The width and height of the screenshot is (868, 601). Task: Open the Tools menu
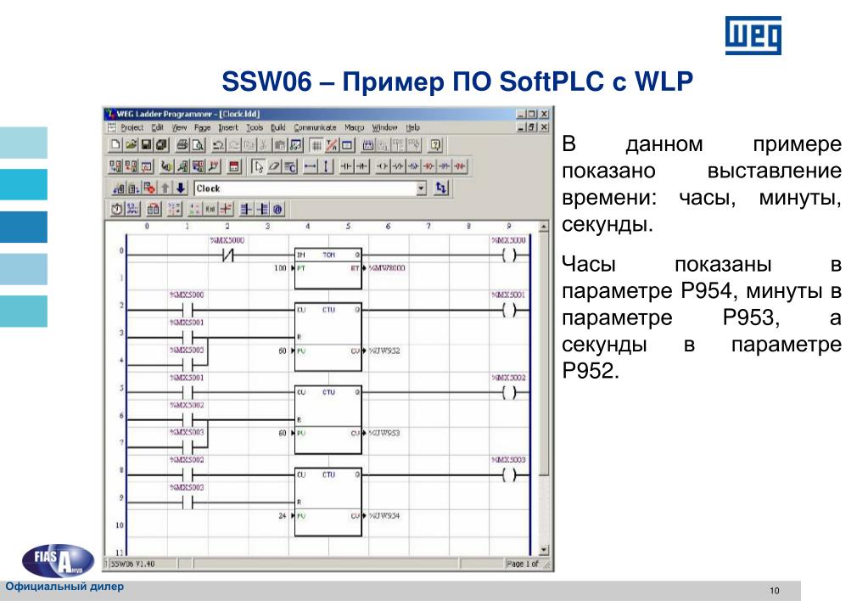(x=255, y=127)
